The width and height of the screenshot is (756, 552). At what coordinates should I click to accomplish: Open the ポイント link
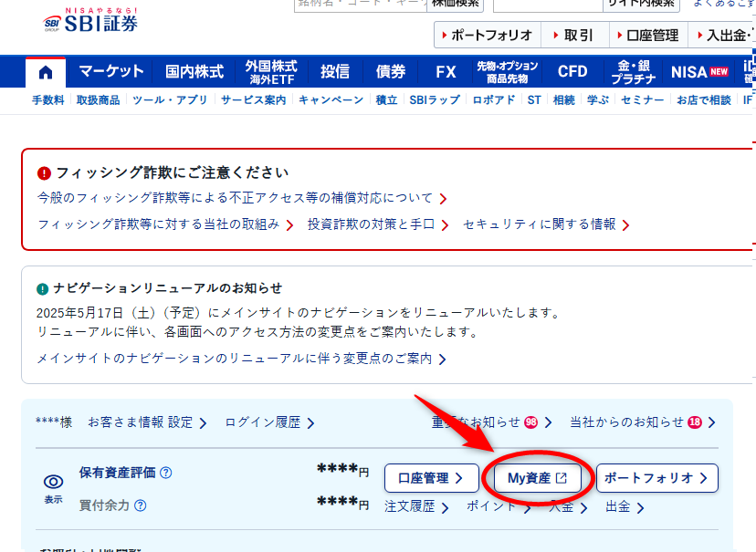pyautogui.click(x=499, y=506)
